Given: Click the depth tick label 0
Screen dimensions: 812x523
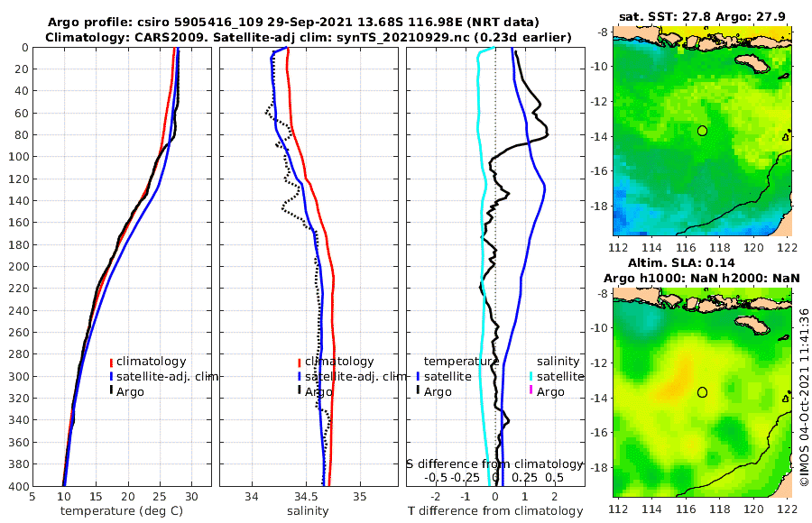Looking at the screenshot, I should 25,48.
